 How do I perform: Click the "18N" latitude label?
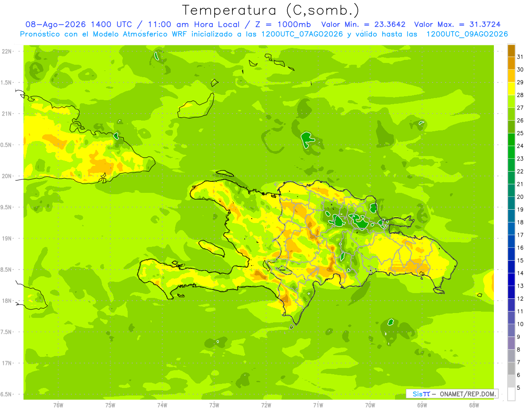tap(8, 301)
